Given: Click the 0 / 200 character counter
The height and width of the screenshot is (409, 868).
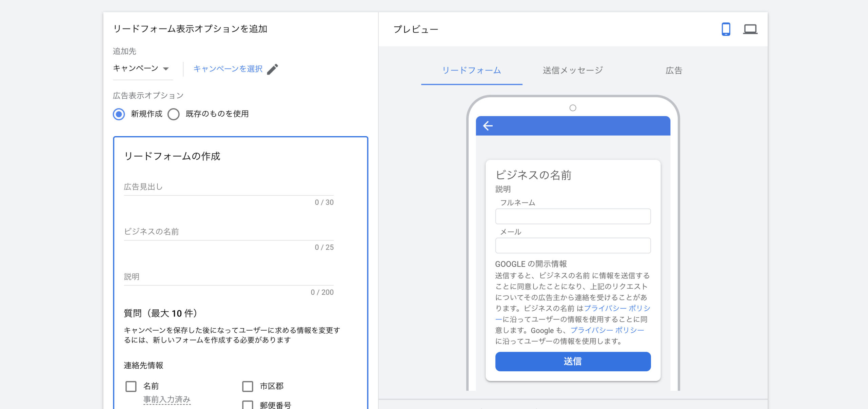Looking at the screenshot, I should click(322, 292).
